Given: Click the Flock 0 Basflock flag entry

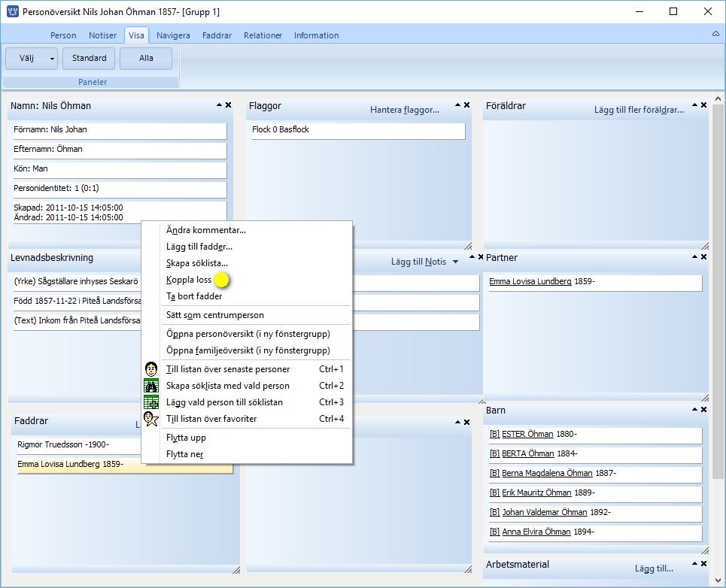Looking at the screenshot, I should (358, 130).
